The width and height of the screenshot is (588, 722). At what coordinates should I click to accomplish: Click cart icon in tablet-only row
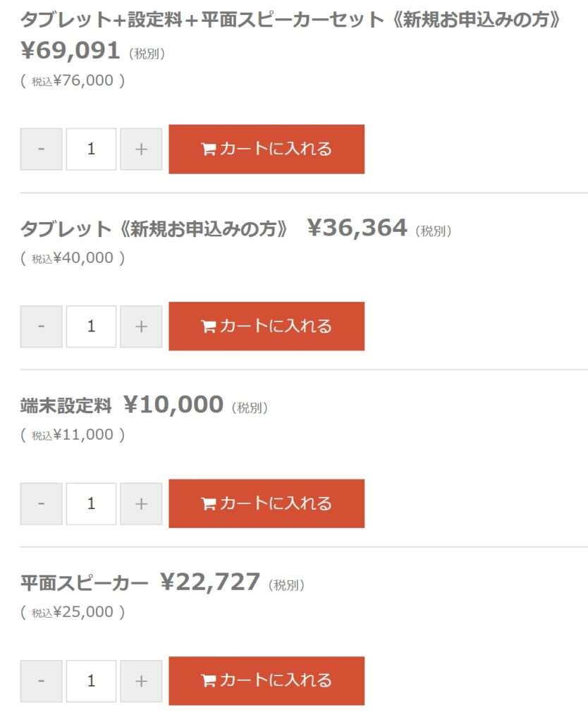coord(209,326)
